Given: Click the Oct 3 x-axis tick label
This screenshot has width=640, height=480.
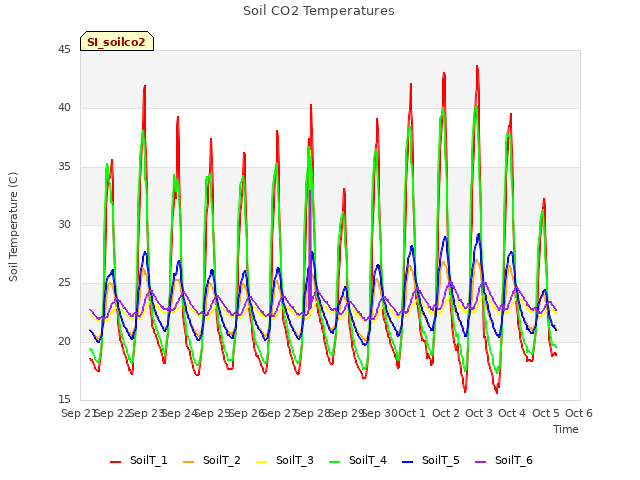Looking at the screenshot, I should coord(479,413).
